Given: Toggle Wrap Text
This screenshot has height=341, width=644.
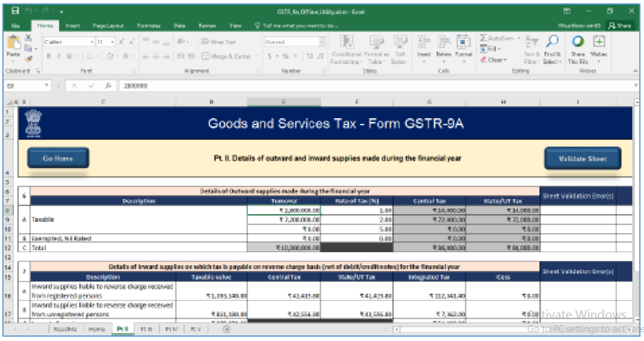Looking at the screenshot, I should coord(218,42).
